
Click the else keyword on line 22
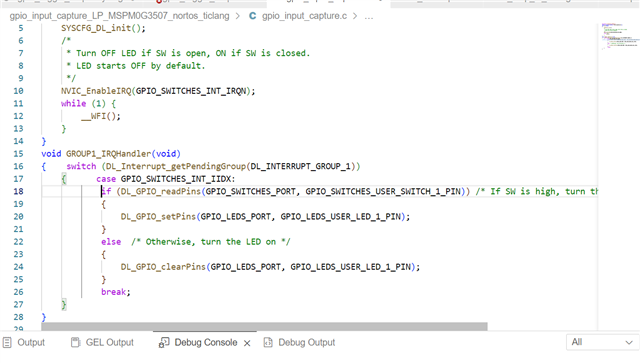[111, 242]
